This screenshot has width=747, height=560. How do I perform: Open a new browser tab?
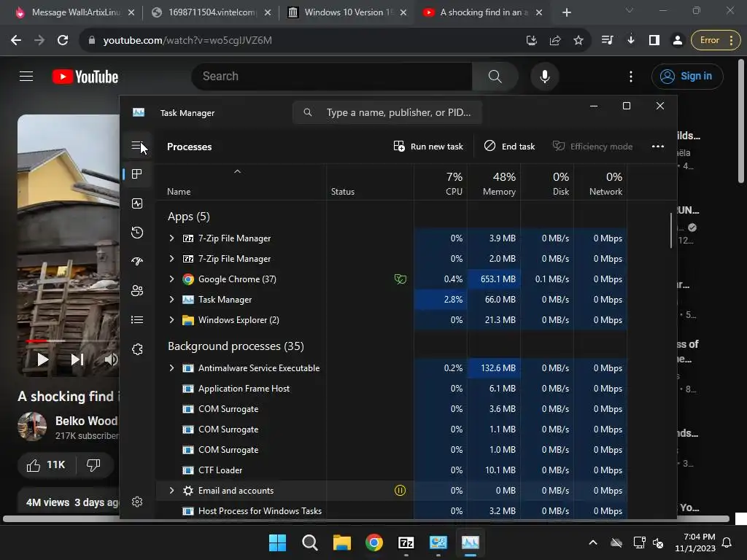point(566,12)
